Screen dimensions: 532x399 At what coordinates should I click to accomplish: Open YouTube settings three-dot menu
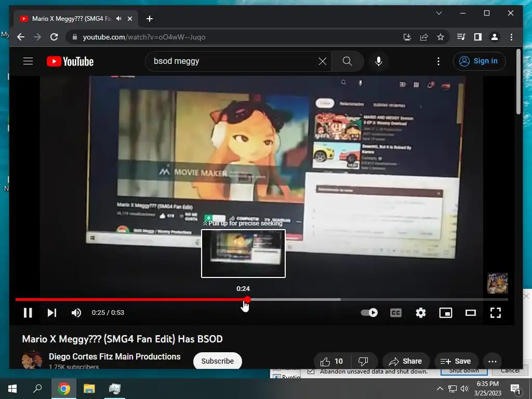tap(438, 61)
